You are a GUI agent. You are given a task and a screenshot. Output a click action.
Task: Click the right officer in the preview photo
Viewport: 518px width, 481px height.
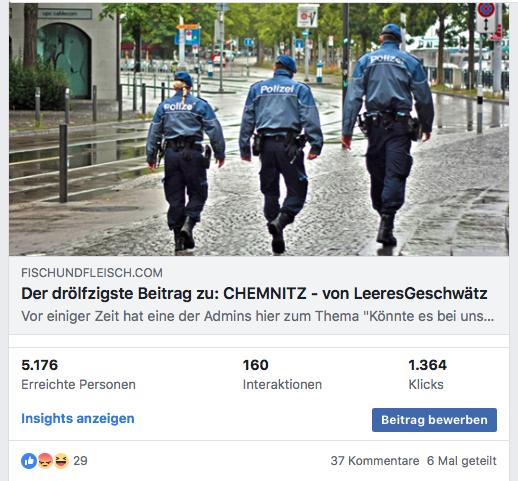(x=388, y=133)
